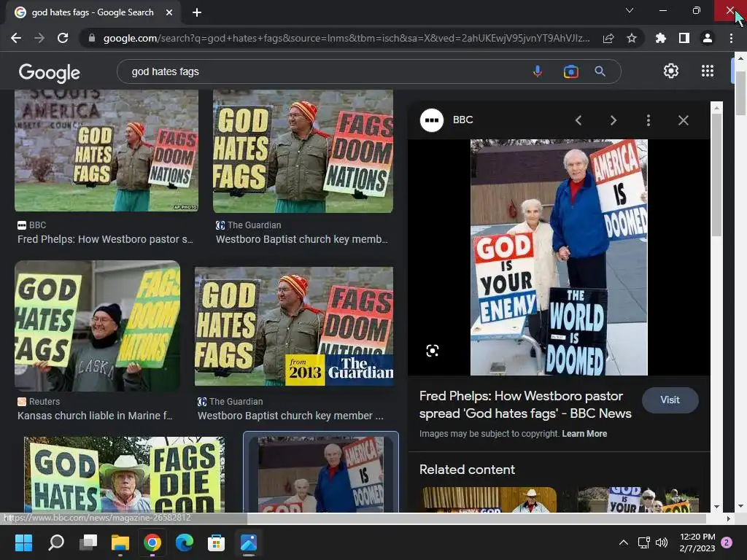Select the 'from 2013 The Guardian' thumbnail

coord(294,326)
